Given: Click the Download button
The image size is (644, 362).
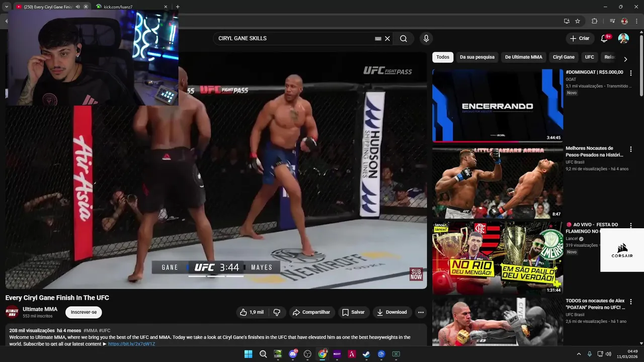Looking at the screenshot, I should [x=392, y=312].
